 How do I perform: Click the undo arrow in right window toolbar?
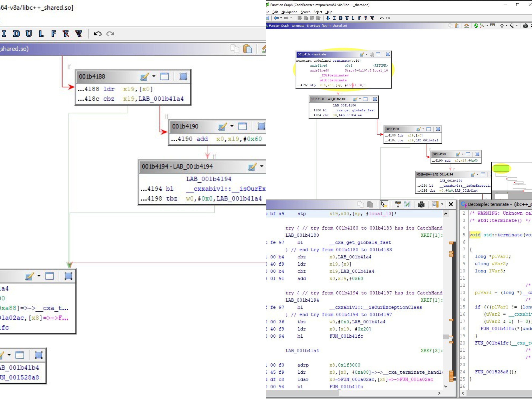point(381,18)
